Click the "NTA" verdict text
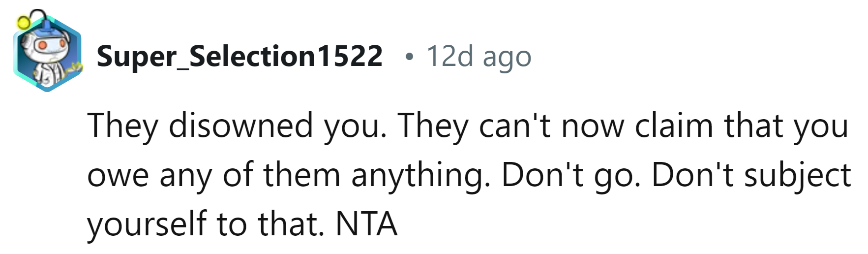 tap(366, 224)
